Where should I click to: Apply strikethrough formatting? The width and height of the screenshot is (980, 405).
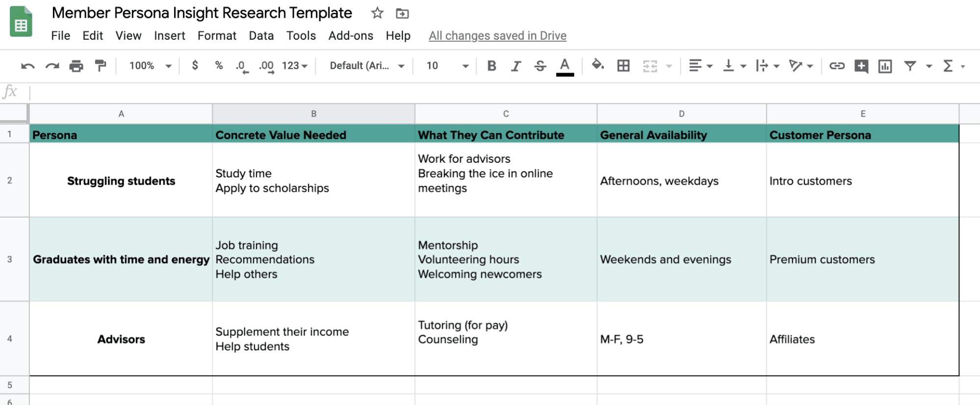(x=540, y=65)
